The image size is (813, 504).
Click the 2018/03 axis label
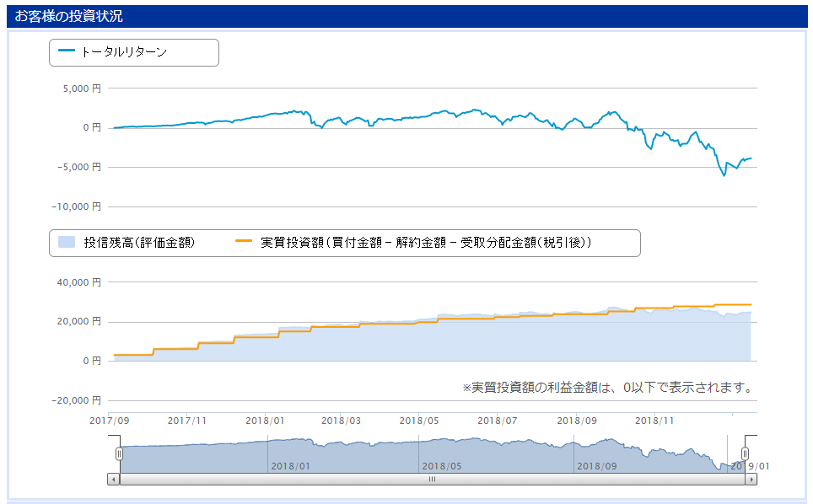tap(342, 421)
